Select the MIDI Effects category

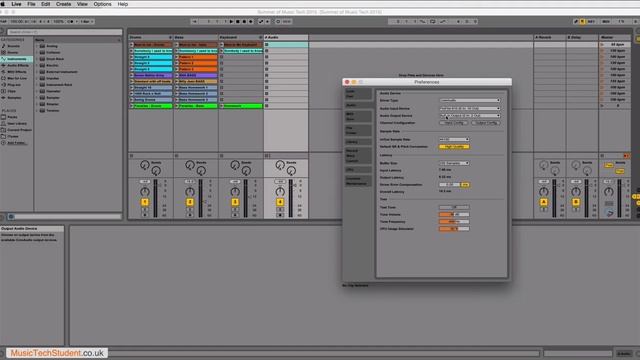[x=16, y=72]
